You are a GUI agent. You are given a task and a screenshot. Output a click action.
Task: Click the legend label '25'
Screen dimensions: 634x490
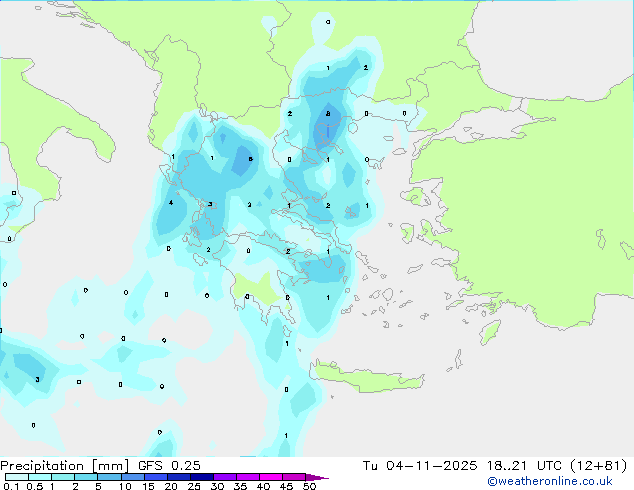(194, 486)
